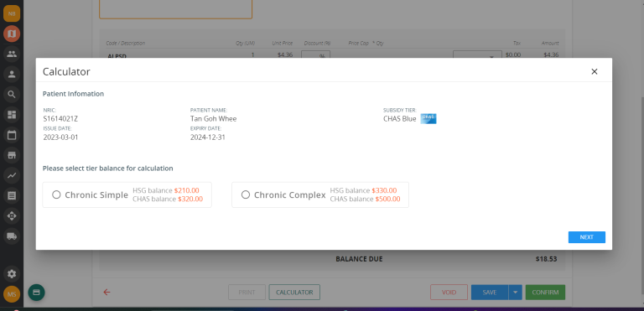
Task: Click the CHAS Blue card image
Action: click(x=428, y=119)
